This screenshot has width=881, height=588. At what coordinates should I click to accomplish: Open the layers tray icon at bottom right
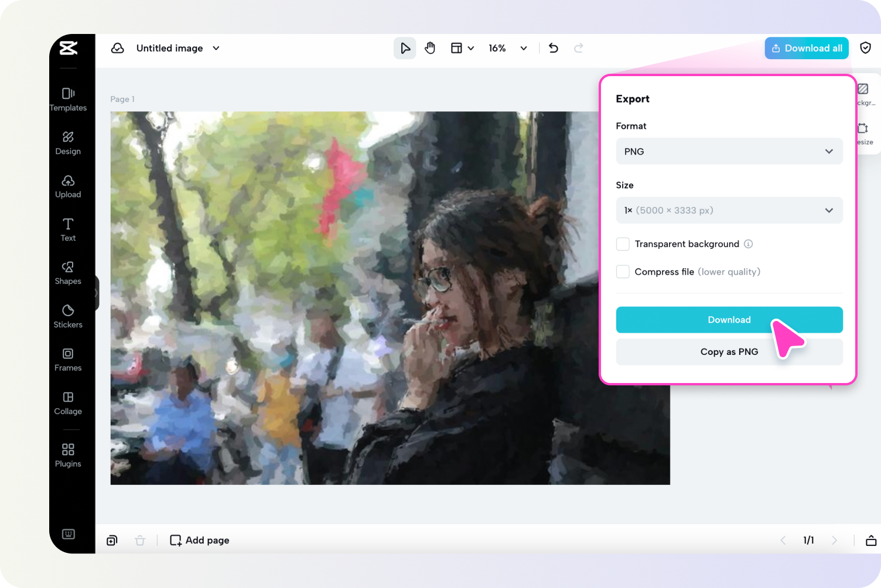point(871,541)
